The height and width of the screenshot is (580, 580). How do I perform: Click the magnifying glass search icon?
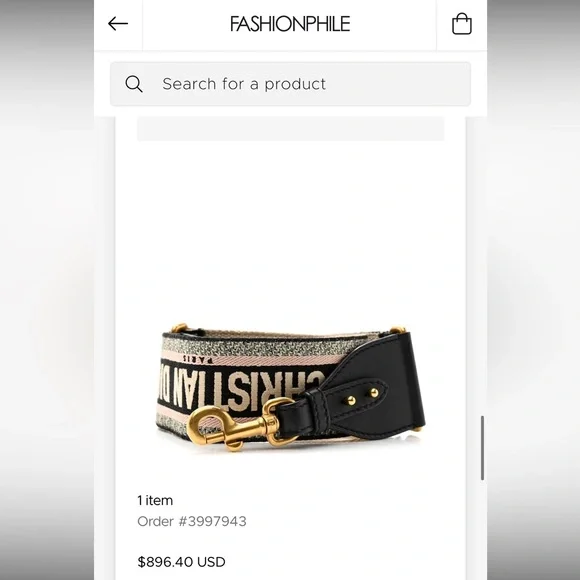pos(134,84)
